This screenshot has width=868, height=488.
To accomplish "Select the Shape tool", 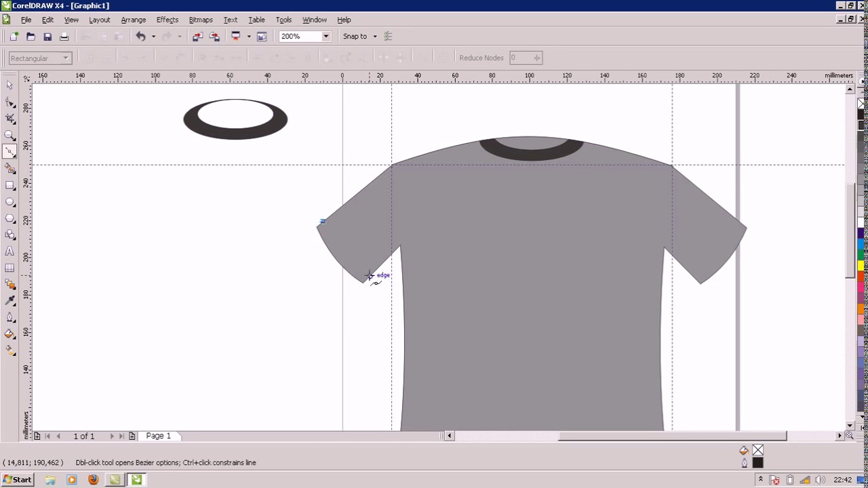I will (10, 102).
